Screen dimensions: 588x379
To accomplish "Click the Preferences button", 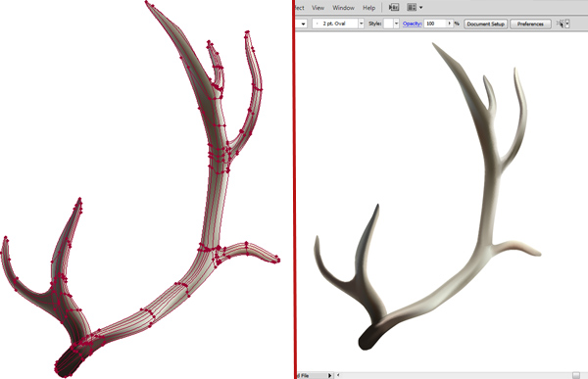I will [530, 24].
